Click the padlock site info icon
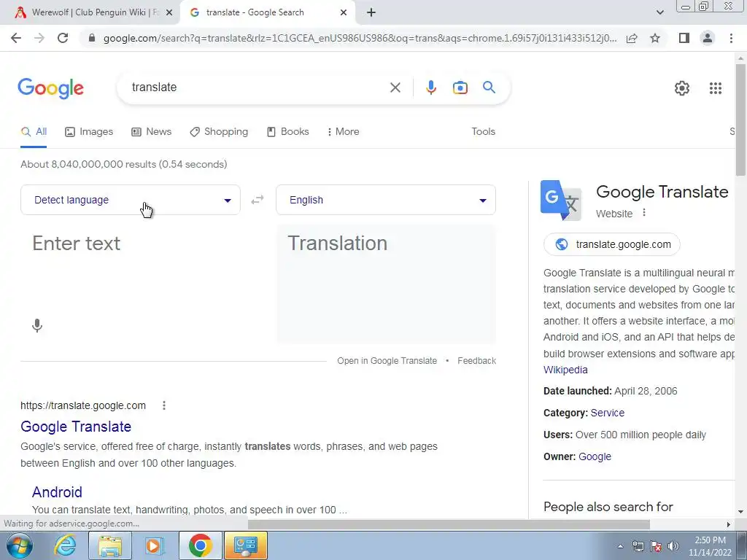The image size is (747, 560). point(92,38)
